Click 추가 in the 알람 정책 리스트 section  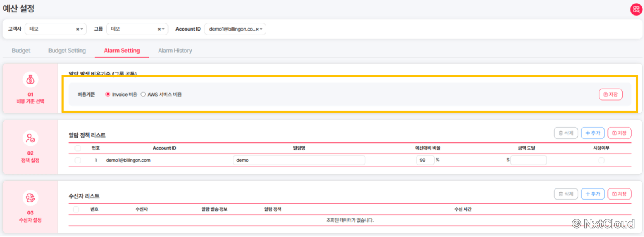[x=593, y=133]
